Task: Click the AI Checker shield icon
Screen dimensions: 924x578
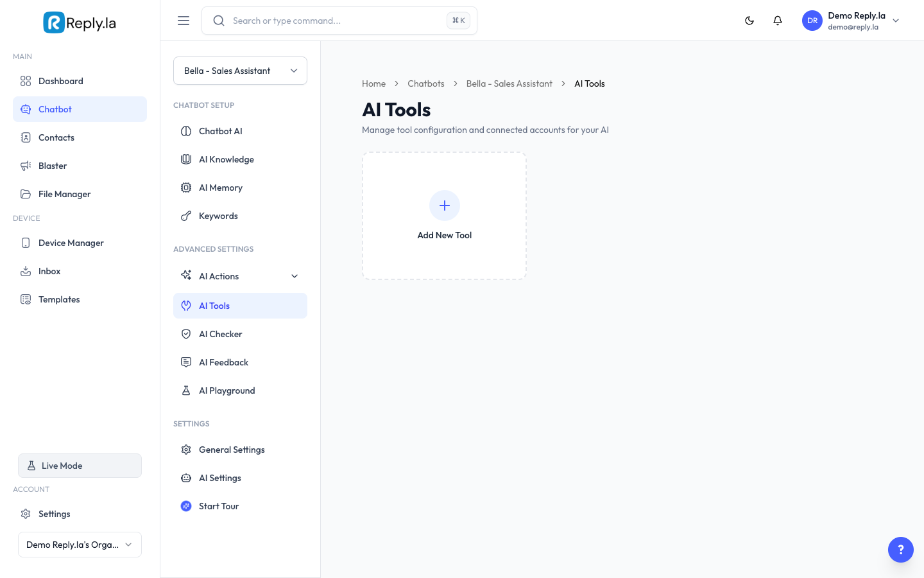Action: click(186, 334)
